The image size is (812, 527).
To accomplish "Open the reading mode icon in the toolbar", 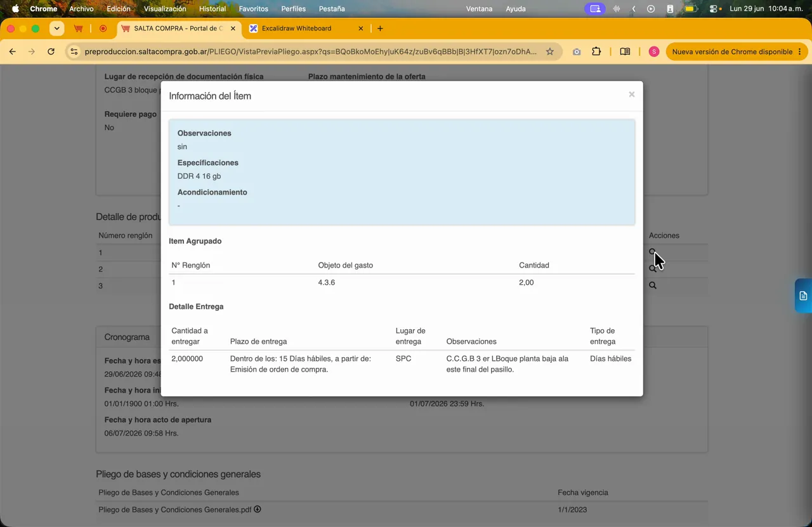I will (625, 51).
